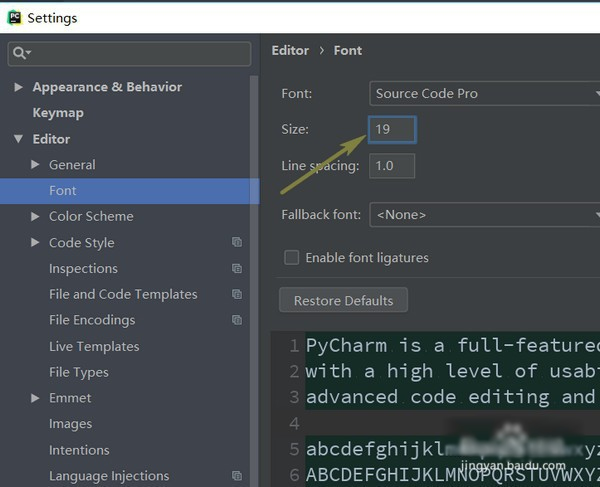600x487 pixels.
Task: Expand the Color Scheme node
Action: [36, 217]
